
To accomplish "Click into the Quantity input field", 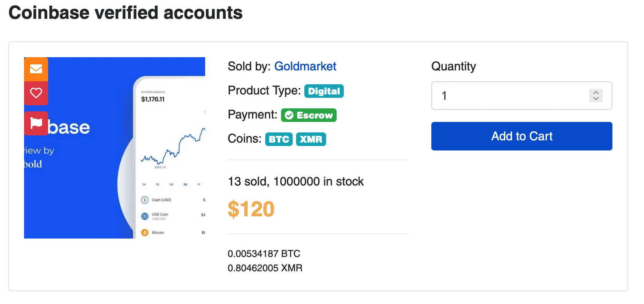I will (511, 96).
